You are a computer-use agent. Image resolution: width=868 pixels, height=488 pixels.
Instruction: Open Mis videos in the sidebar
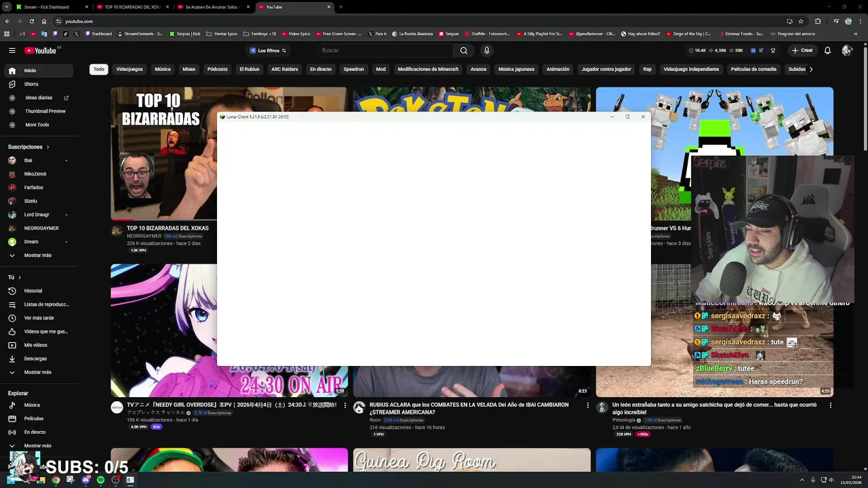coord(37,345)
